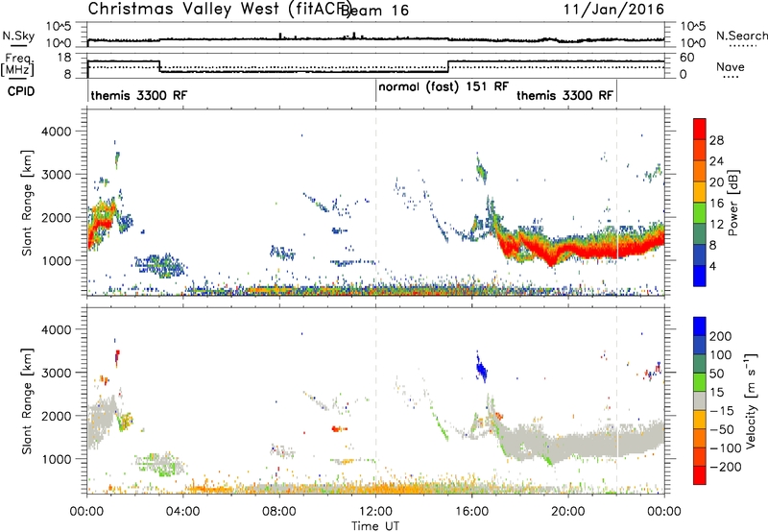
Task: Click the '08:00' time tick label
Action: [279, 511]
